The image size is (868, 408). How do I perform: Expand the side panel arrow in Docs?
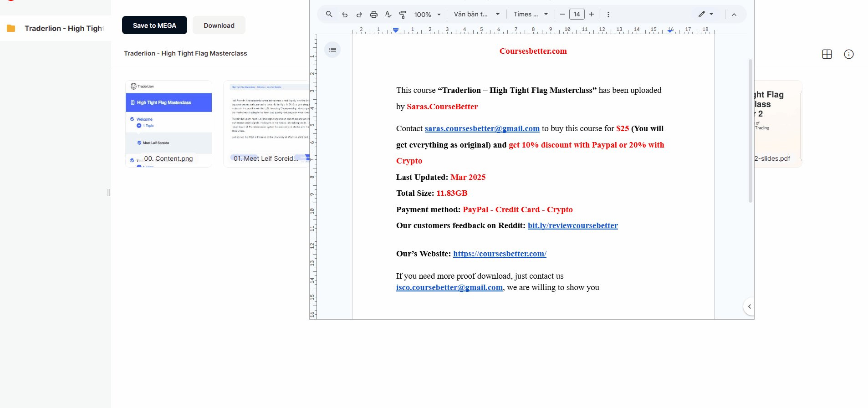click(x=749, y=306)
